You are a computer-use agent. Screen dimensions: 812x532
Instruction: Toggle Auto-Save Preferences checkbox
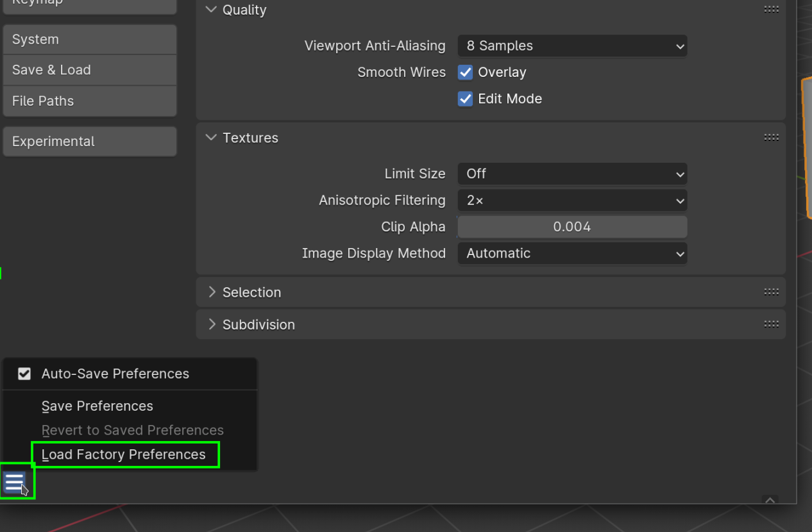[x=24, y=374]
